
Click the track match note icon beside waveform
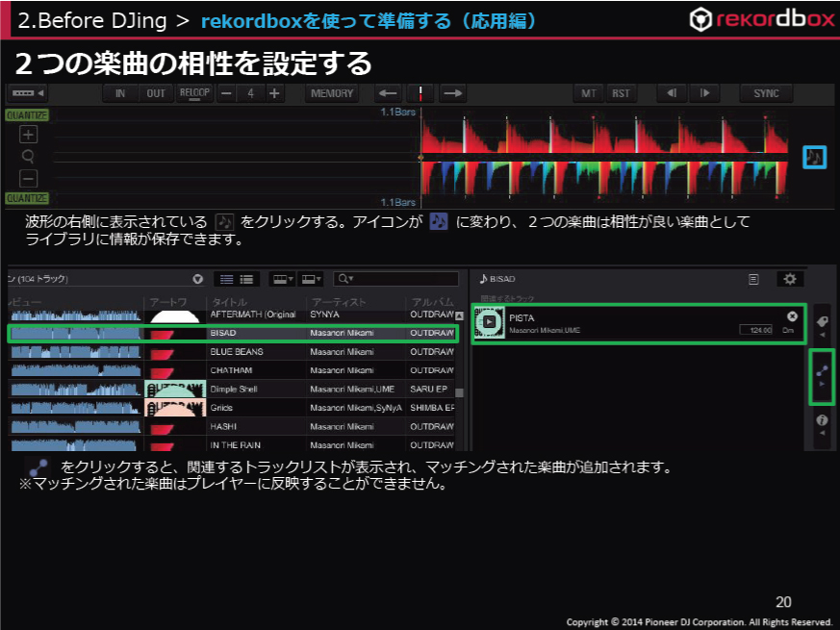pos(814,158)
